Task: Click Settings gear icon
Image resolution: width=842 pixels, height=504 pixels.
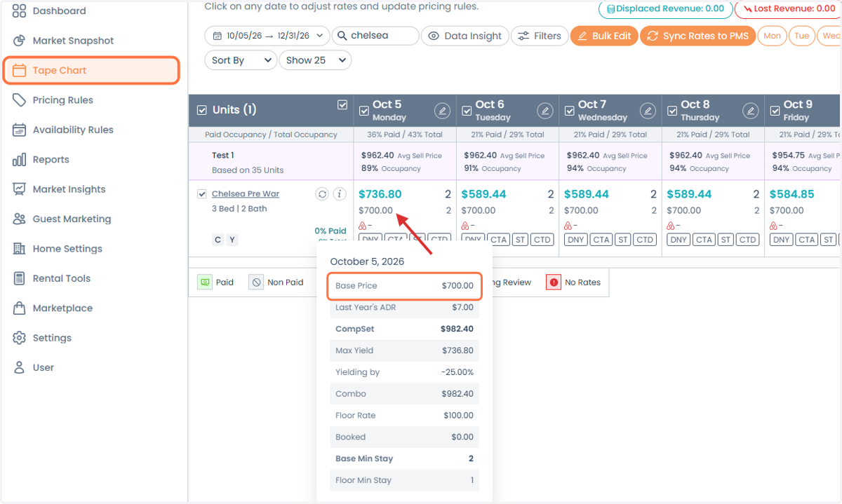Action: tap(20, 338)
